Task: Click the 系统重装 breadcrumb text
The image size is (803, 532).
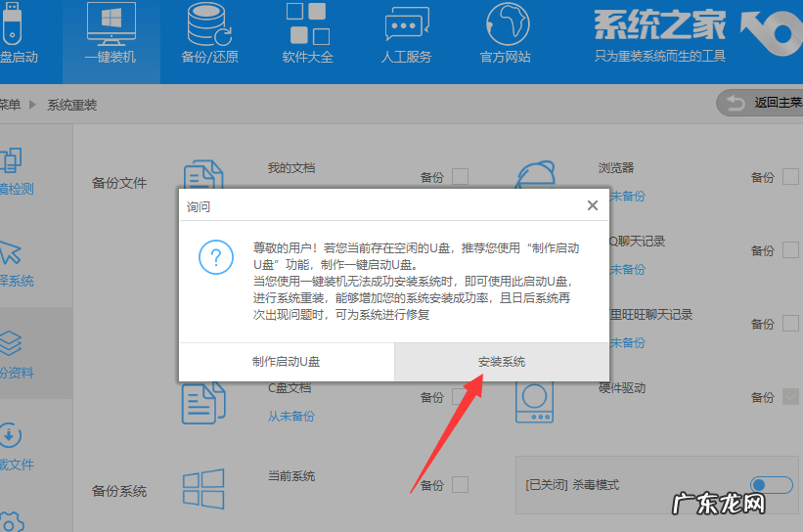Action: pyautogui.click(x=72, y=105)
